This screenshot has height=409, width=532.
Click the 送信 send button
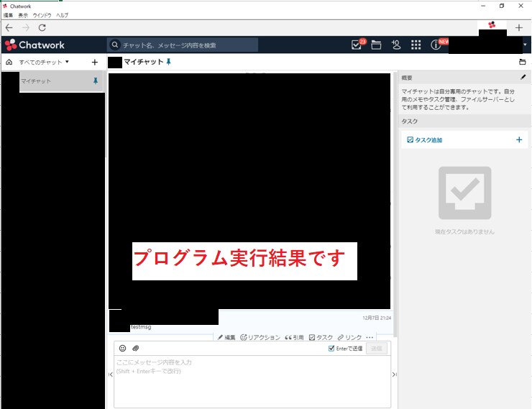(x=377, y=349)
